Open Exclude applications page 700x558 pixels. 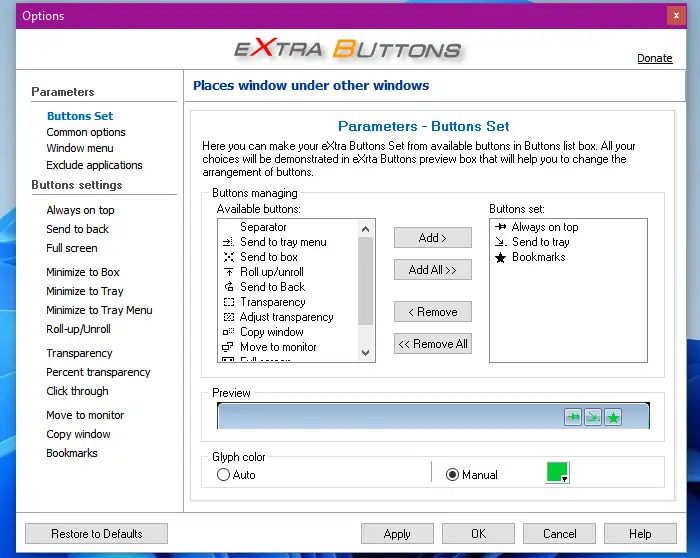point(94,165)
